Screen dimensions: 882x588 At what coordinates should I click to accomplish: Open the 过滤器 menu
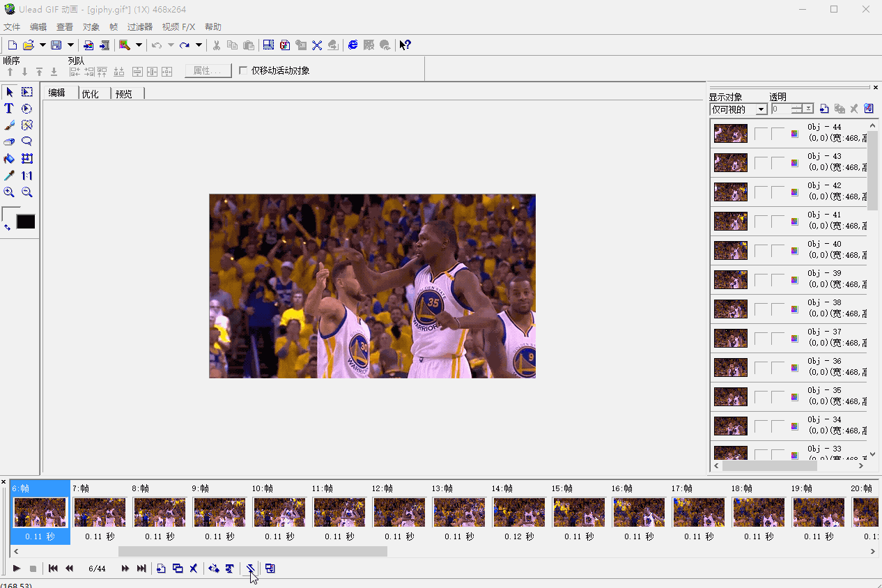point(139,27)
